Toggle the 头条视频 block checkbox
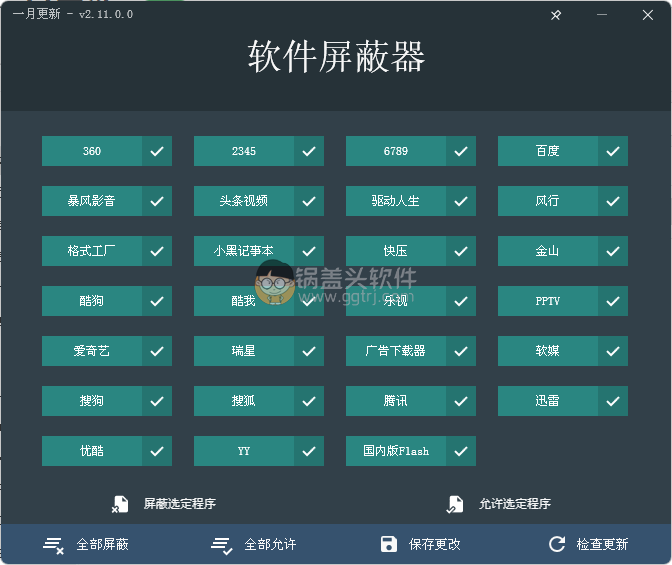672x565 pixels. 309,201
